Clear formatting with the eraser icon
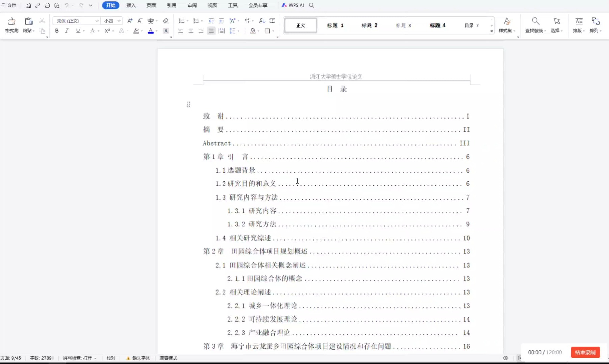609x364 pixels. pyautogui.click(x=166, y=21)
